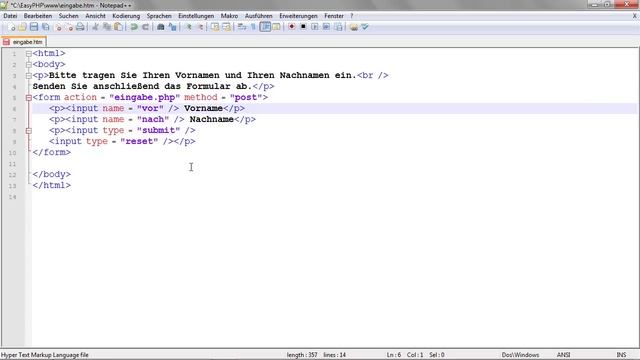
Task: Place cursor in the word Nachname on line 7
Action: coord(211,119)
